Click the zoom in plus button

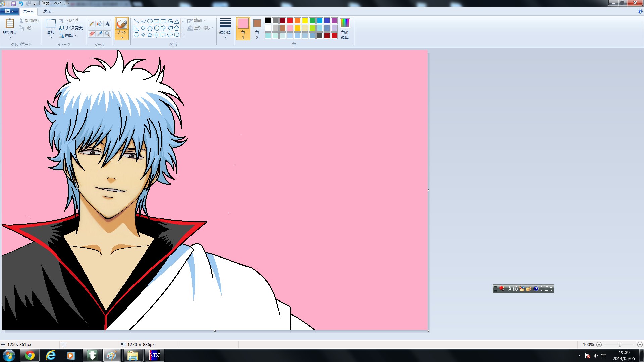[640, 344]
